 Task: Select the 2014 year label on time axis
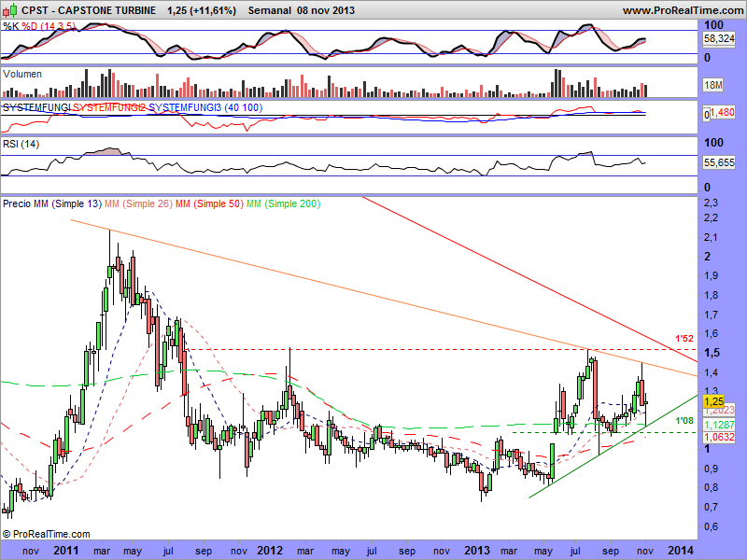pyautogui.click(x=681, y=551)
